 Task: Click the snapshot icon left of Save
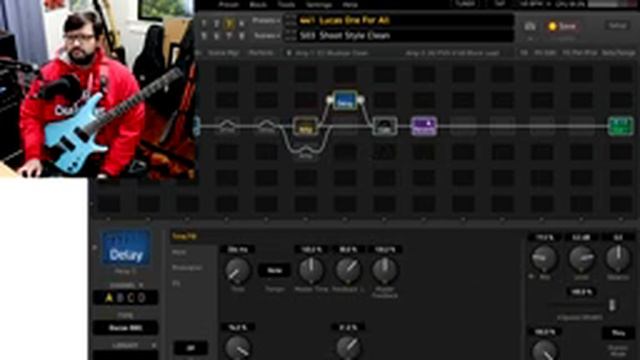[530, 27]
